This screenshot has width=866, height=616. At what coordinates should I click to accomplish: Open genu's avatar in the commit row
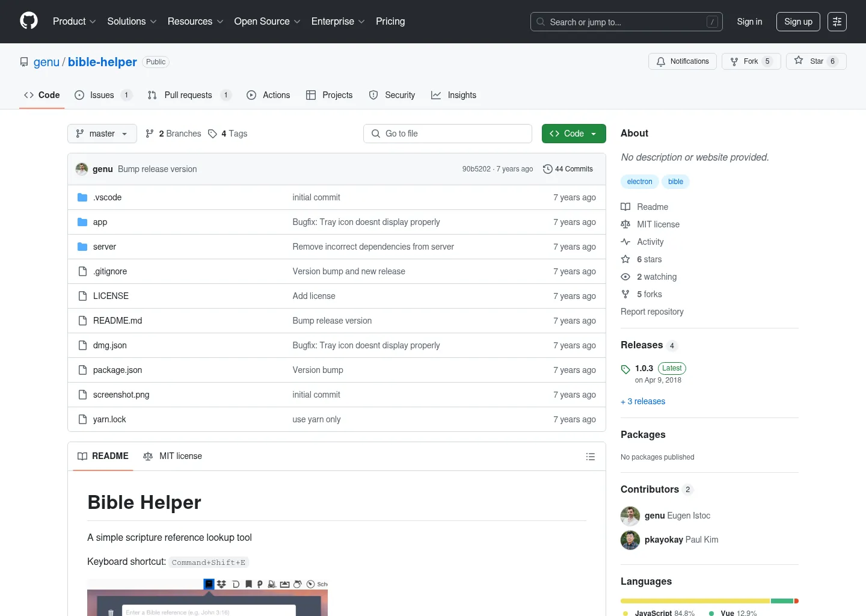tap(82, 169)
